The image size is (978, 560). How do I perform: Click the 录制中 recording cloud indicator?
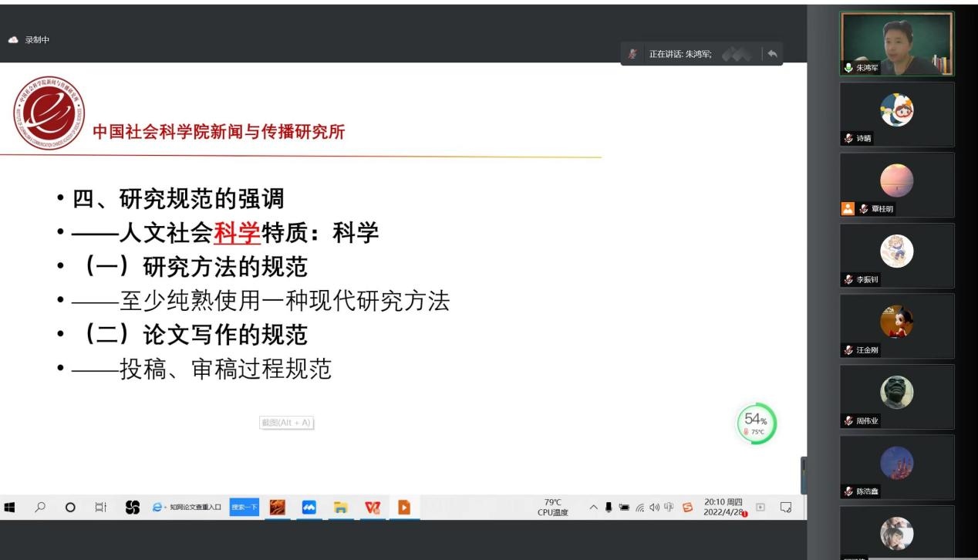(x=13, y=40)
